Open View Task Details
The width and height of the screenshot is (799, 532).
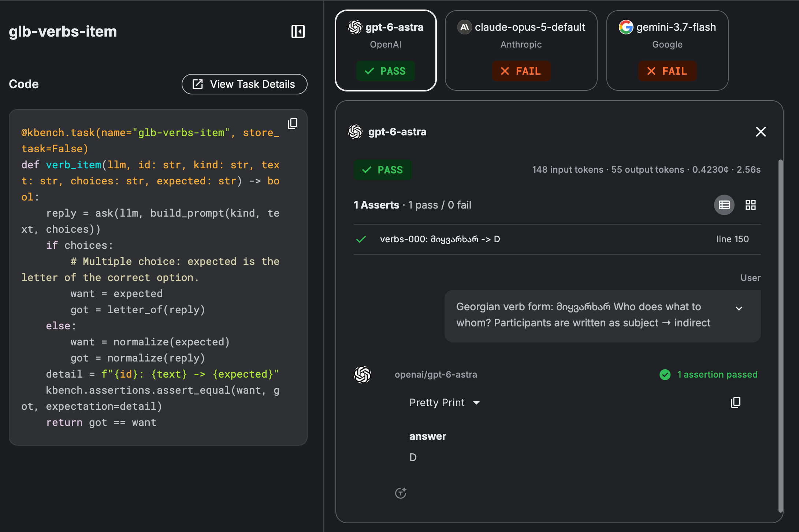(x=244, y=84)
